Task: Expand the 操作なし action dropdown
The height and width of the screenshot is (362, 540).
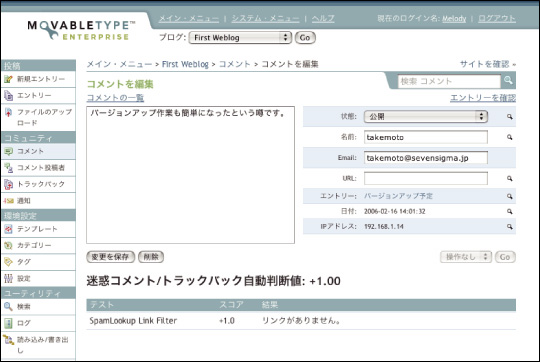Action: pyautogui.click(x=466, y=257)
